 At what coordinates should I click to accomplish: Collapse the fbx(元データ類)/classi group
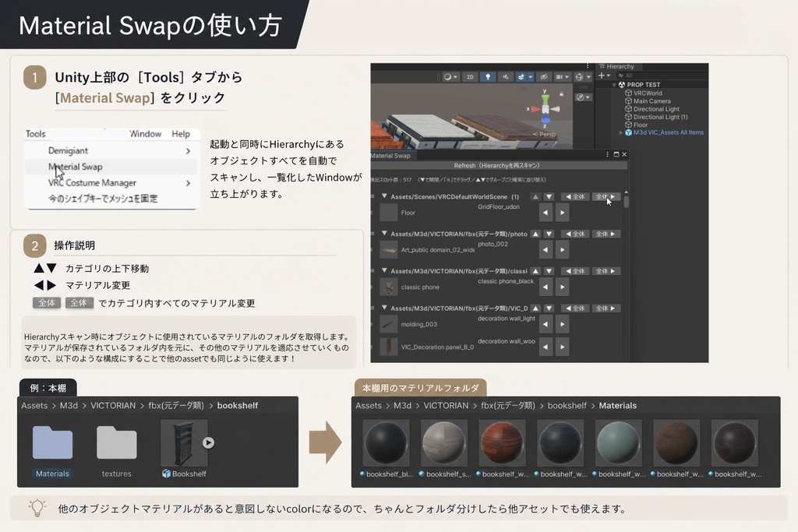tap(385, 270)
